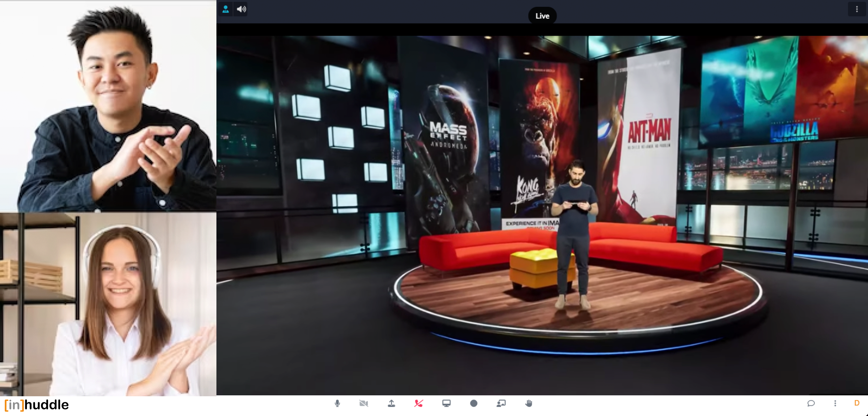This screenshot has width=868, height=416.
Task: Click the upload file icon
Action: click(391, 403)
